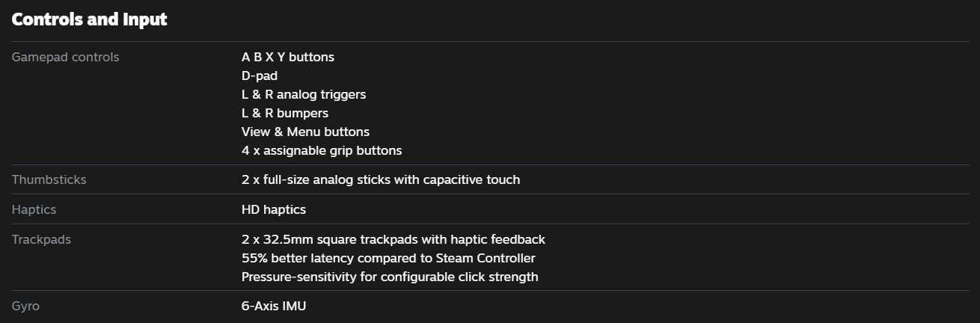Click the 'HD haptics' value text

[x=273, y=209]
